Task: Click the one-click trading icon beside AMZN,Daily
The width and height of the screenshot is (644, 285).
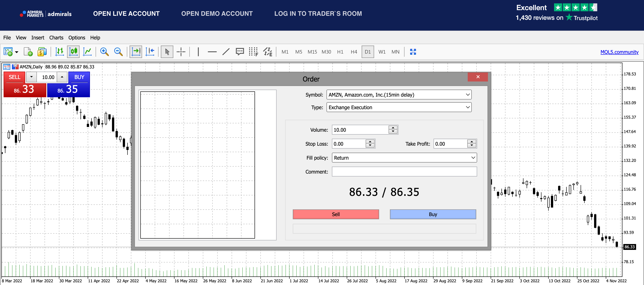Action: coord(15,67)
